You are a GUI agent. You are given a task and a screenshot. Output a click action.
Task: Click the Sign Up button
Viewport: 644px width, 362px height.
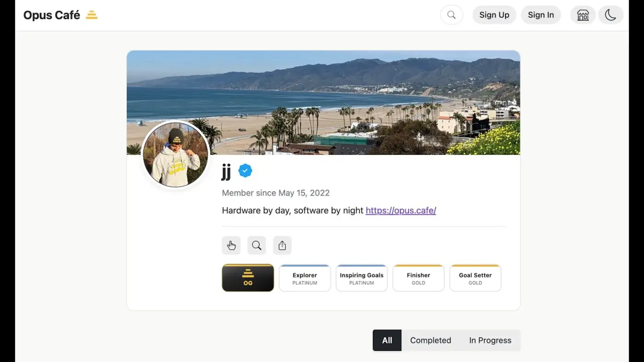[494, 15]
